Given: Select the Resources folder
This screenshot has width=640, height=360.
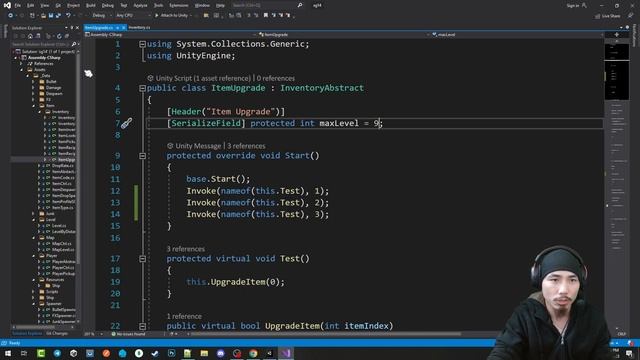Looking at the screenshot, I should pos(55,280).
